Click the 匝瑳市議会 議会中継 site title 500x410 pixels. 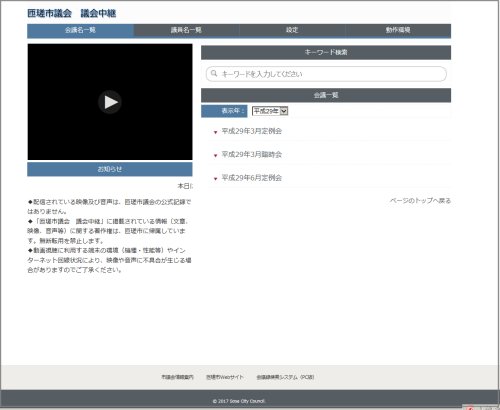coord(72,13)
